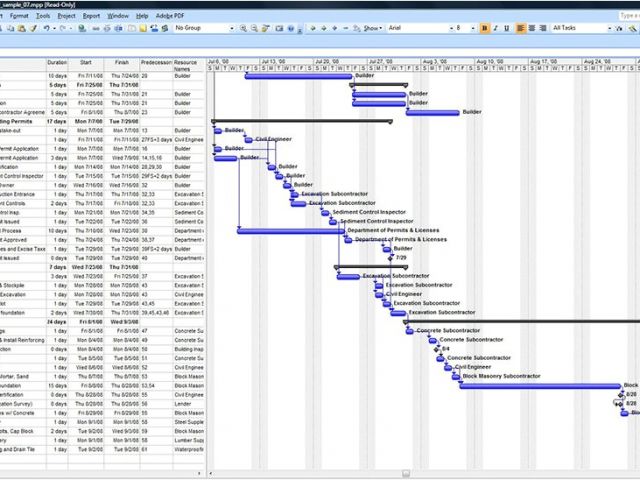Toggle Bold text formatting

point(485,29)
